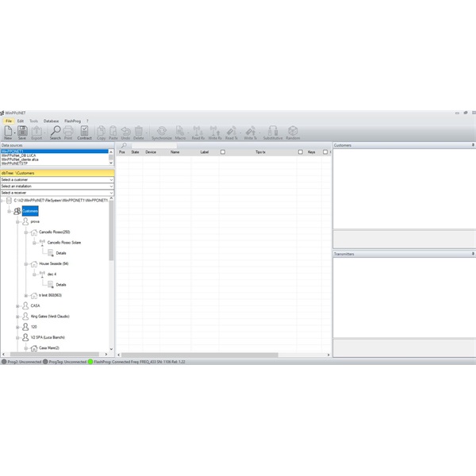The image size is (476, 476).
Task: Open the 'Select a customer' dropdown
Action: click(57, 179)
